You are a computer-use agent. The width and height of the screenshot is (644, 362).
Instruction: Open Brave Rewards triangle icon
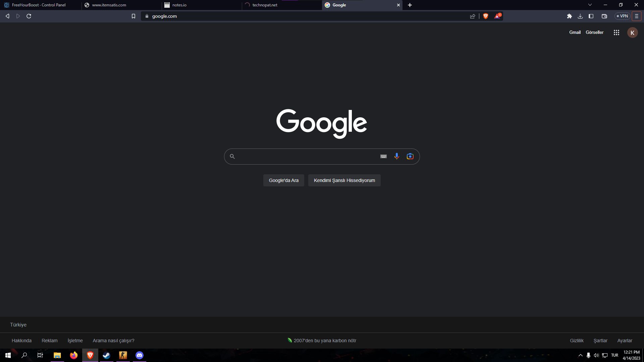pos(497,16)
